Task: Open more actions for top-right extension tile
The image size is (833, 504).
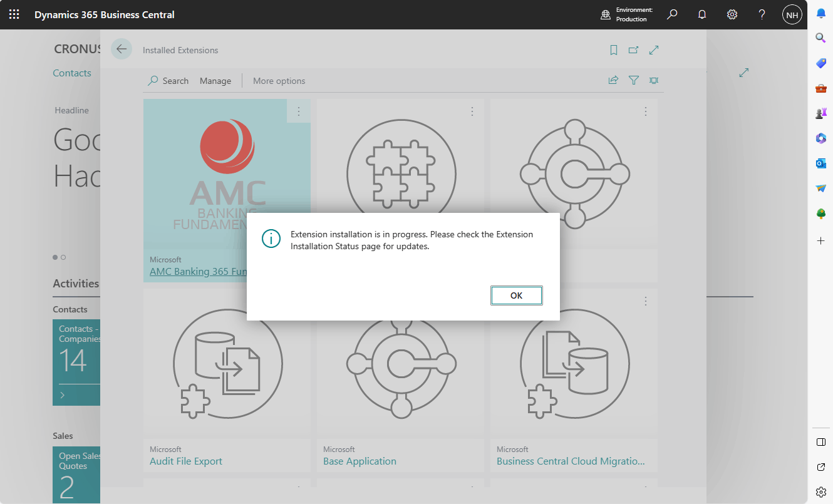Action: 646,111
